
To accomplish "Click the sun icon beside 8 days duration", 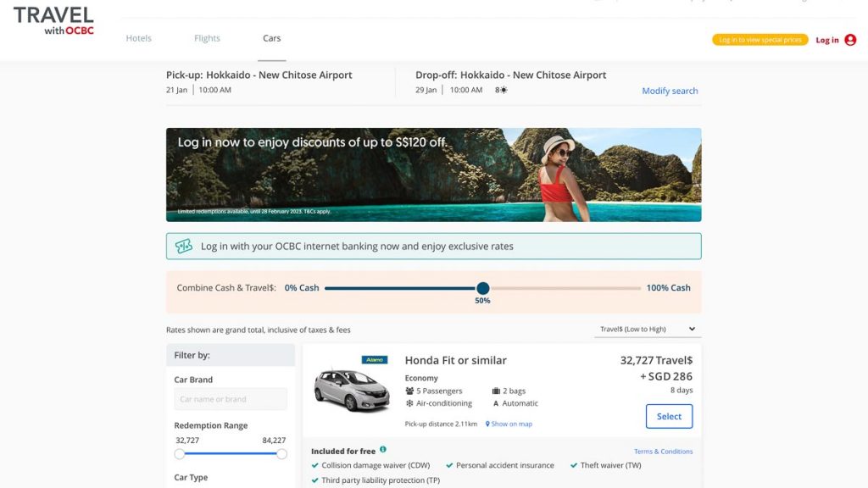I will (504, 90).
